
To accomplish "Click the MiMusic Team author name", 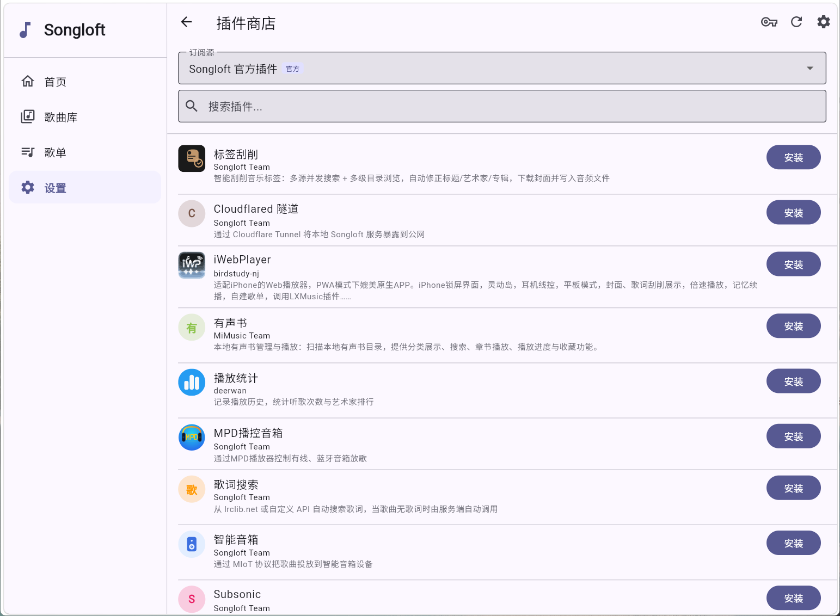I will [x=242, y=336].
